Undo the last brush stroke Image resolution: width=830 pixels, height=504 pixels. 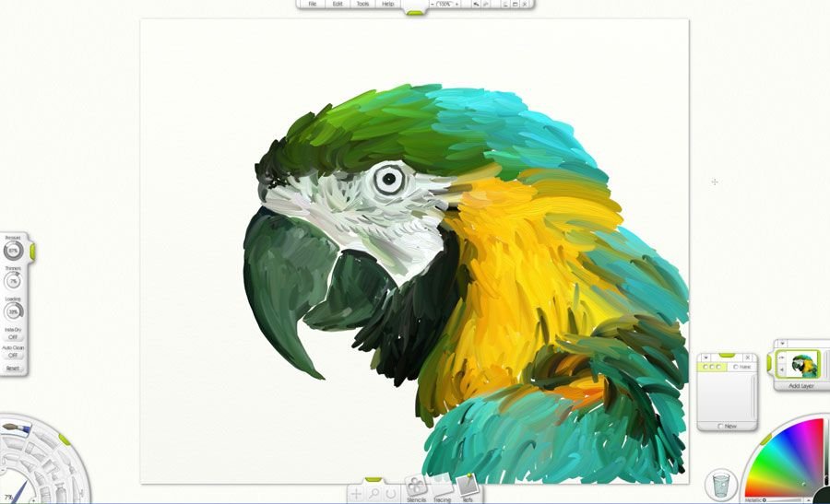(476, 4)
